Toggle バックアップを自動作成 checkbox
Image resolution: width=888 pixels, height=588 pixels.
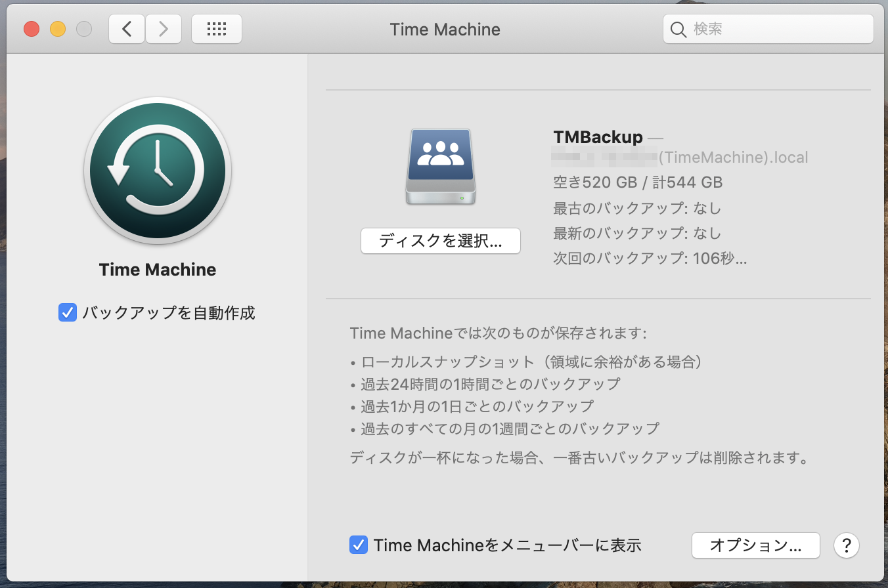(x=67, y=312)
